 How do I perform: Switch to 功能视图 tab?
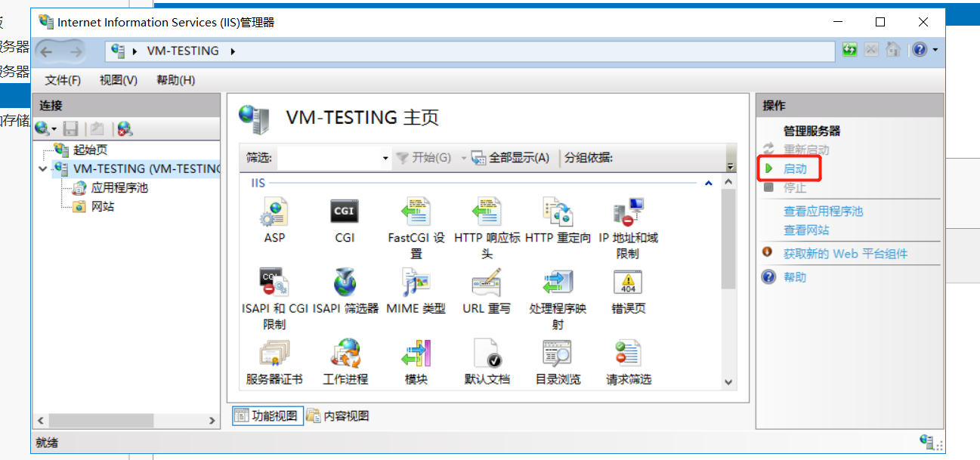pyautogui.click(x=267, y=415)
